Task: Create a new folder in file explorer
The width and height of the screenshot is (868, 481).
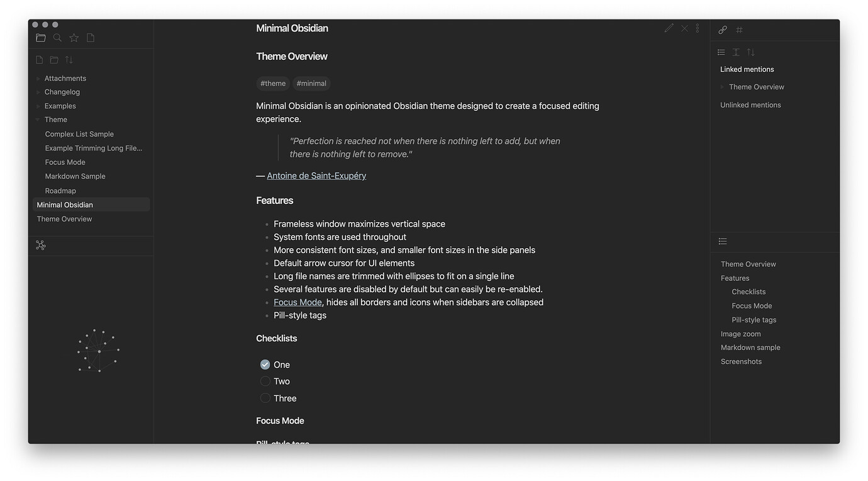Action: pyautogui.click(x=54, y=60)
